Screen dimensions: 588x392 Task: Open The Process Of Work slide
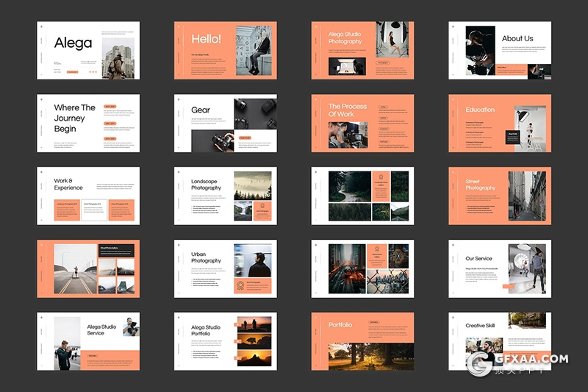[362, 123]
